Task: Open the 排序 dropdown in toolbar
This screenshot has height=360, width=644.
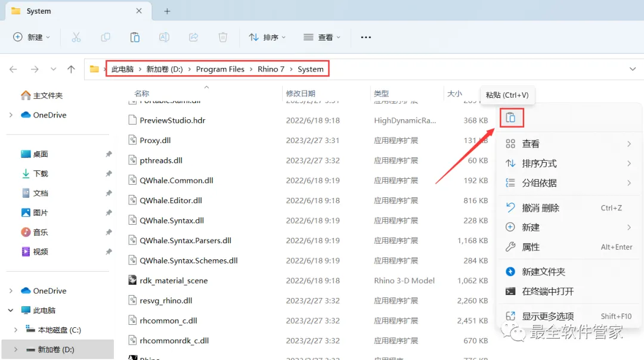Action: (267, 38)
